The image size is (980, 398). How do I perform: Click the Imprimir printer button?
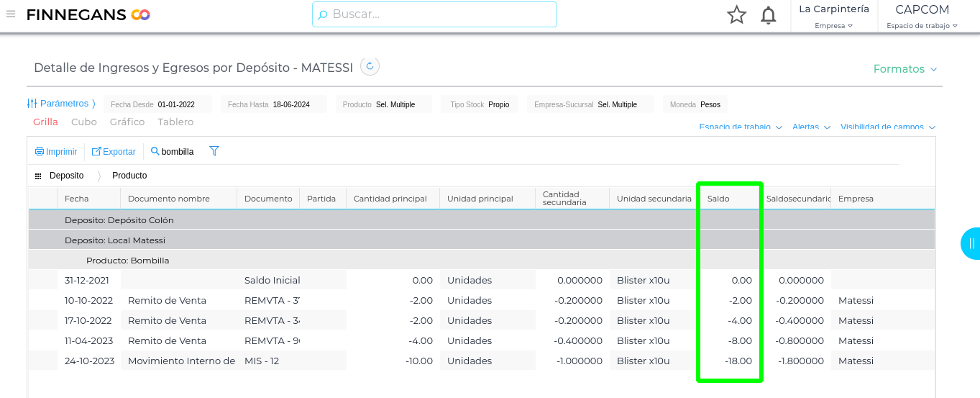56,152
